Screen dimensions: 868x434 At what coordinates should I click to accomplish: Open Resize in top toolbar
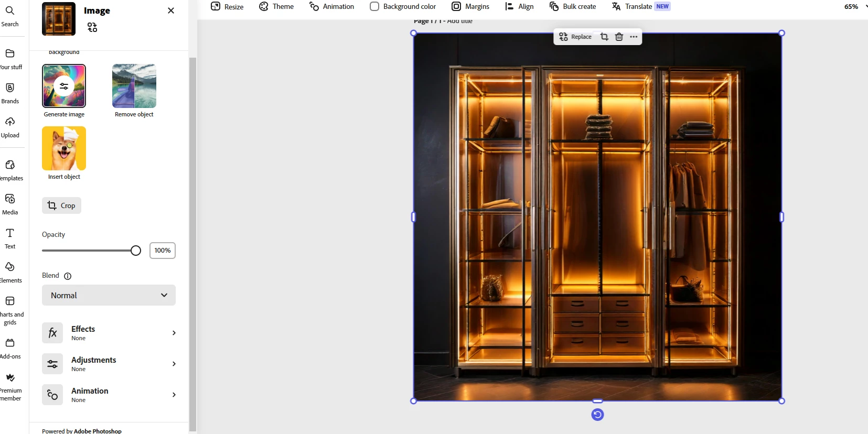pyautogui.click(x=227, y=6)
